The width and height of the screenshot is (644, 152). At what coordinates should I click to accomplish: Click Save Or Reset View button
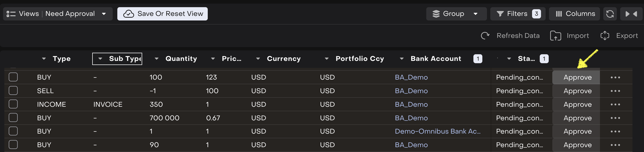(162, 14)
